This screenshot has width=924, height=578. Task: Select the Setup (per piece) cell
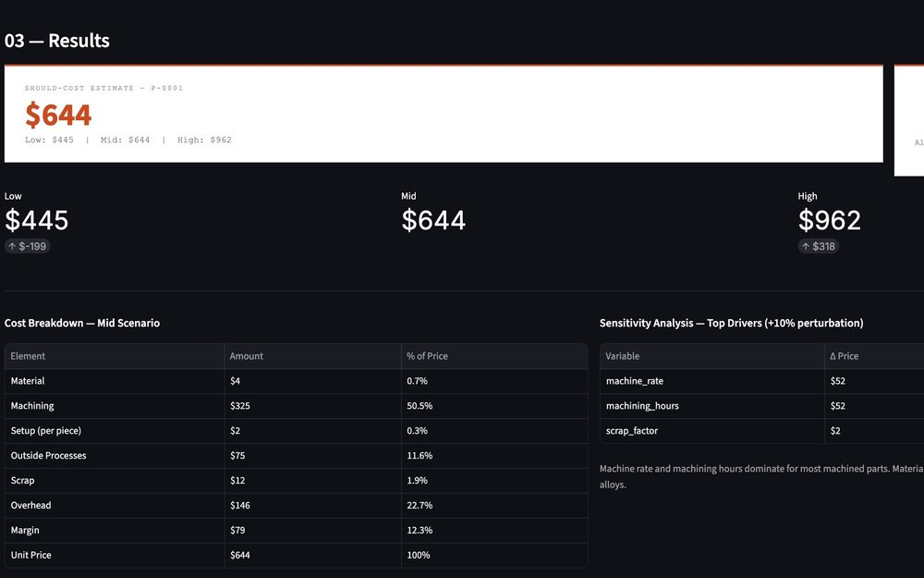[115, 431]
